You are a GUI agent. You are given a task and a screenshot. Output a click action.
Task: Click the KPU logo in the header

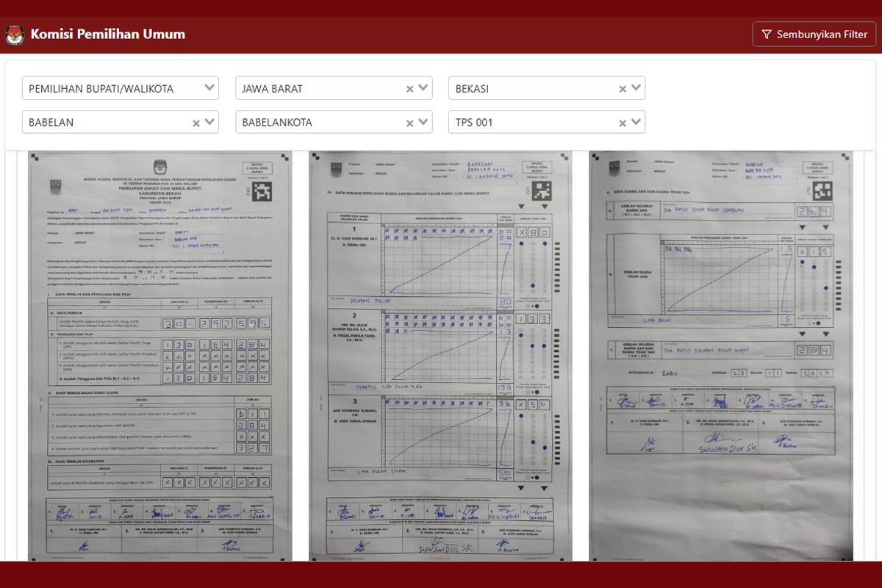click(15, 35)
